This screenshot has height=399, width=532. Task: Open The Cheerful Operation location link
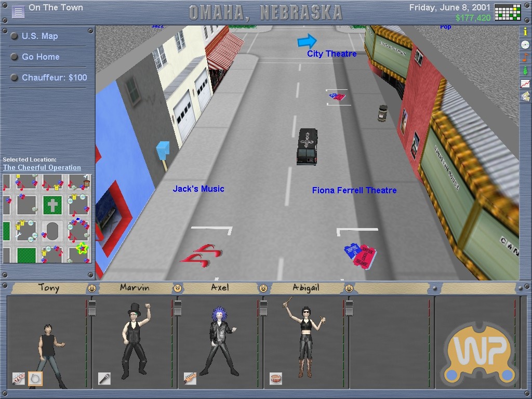(x=42, y=168)
